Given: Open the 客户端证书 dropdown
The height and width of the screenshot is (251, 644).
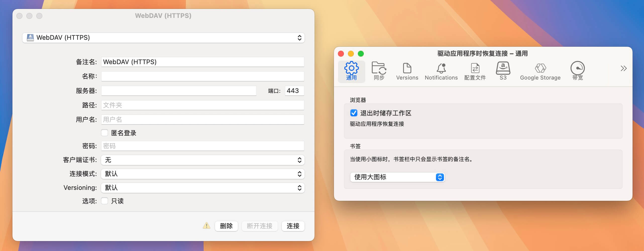Looking at the screenshot, I should (x=203, y=160).
